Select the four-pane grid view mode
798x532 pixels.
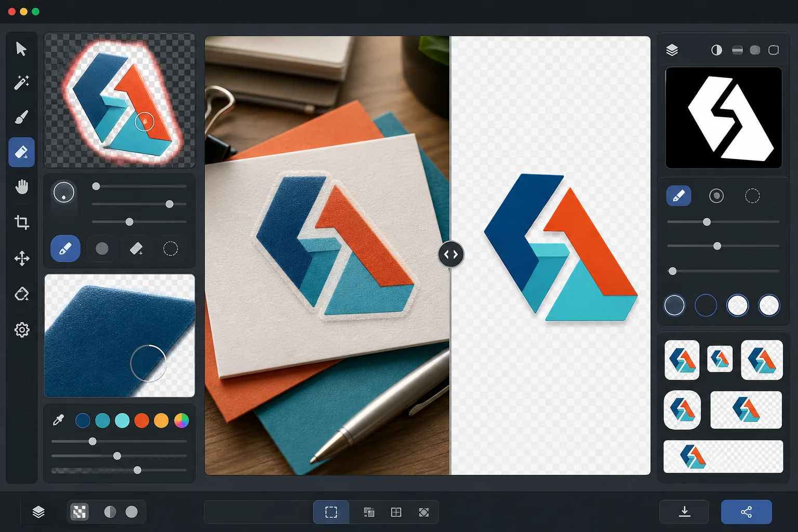click(396, 512)
